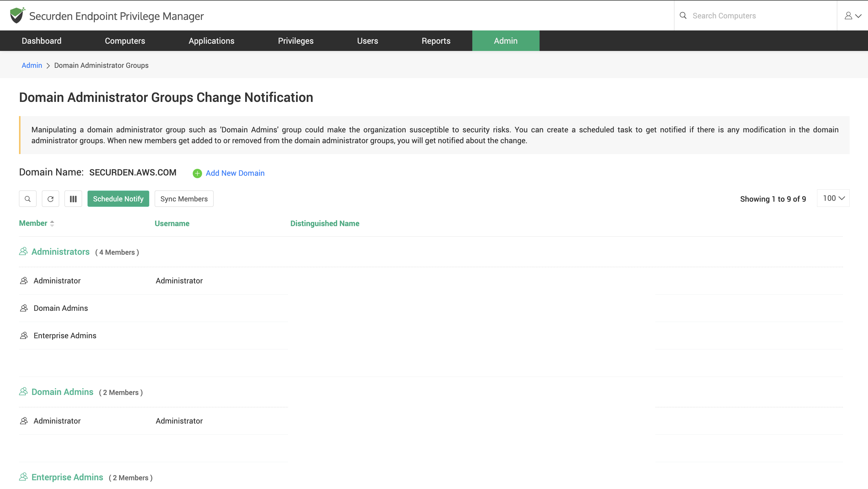
Task: Click user icon beside Administrator in Administrators group
Action: (24, 281)
